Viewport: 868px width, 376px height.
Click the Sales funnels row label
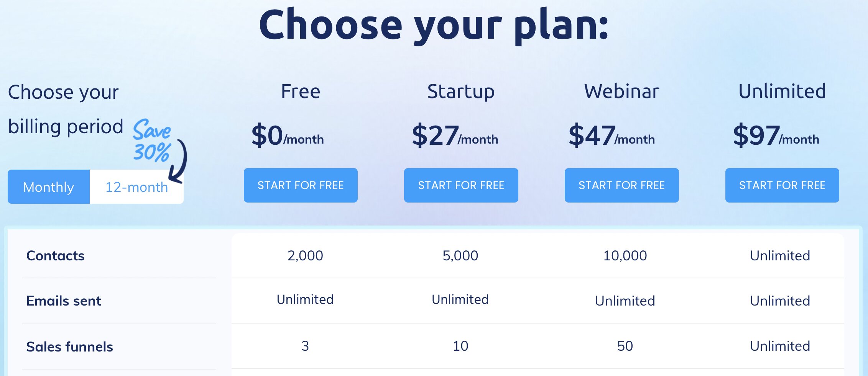point(70,347)
